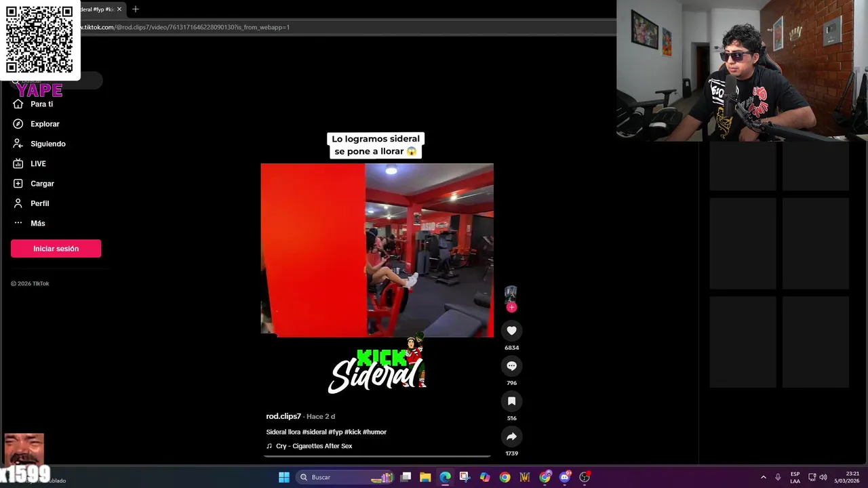
Task: Click the TikTok video player
Action: tap(377, 250)
